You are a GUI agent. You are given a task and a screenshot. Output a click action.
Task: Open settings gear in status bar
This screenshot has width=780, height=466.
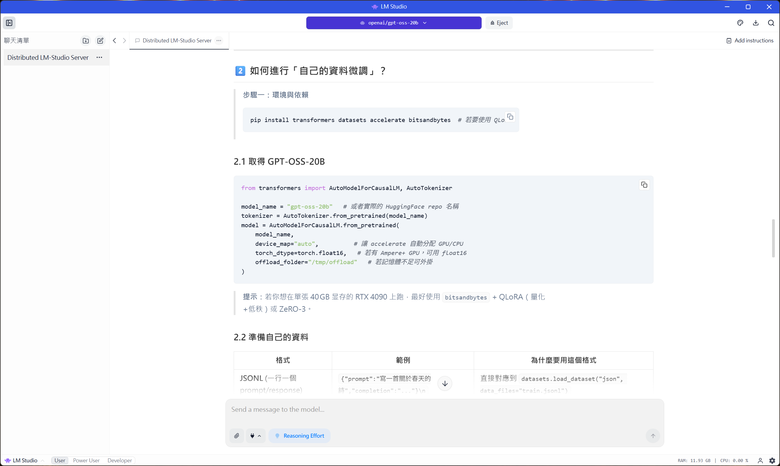click(x=772, y=461)
